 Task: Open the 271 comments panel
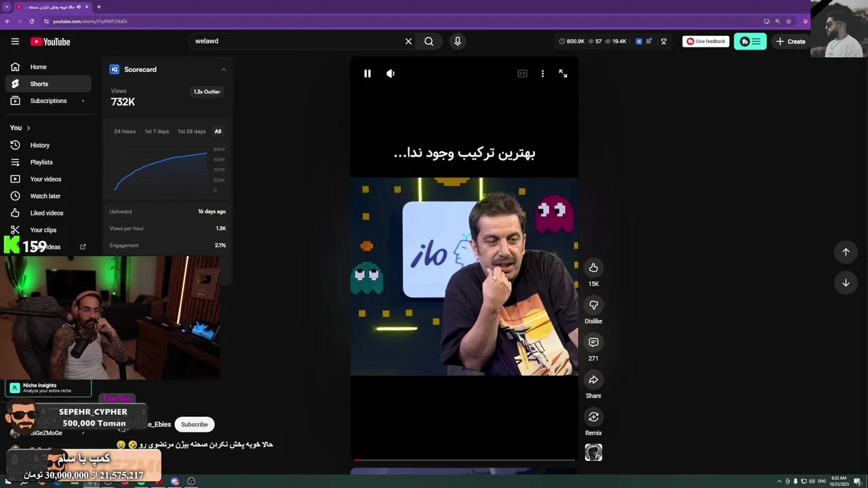click(593, 342)
